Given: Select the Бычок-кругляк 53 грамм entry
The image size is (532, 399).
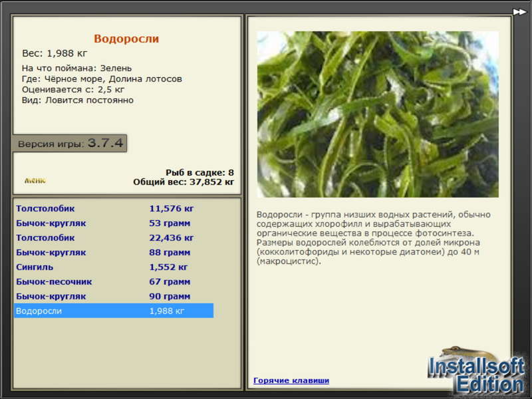Looking at the screenshot, I should pyautogui.click(x=114, y=223).
